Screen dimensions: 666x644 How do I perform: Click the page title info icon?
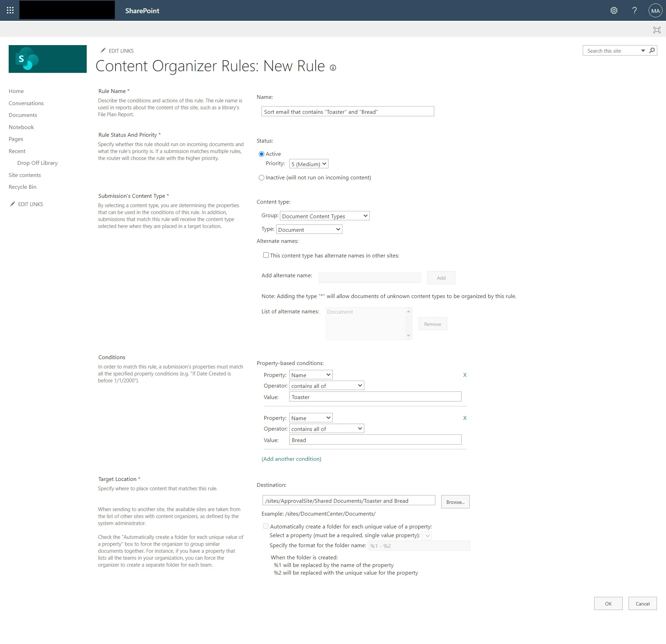(x=333, y=68)
